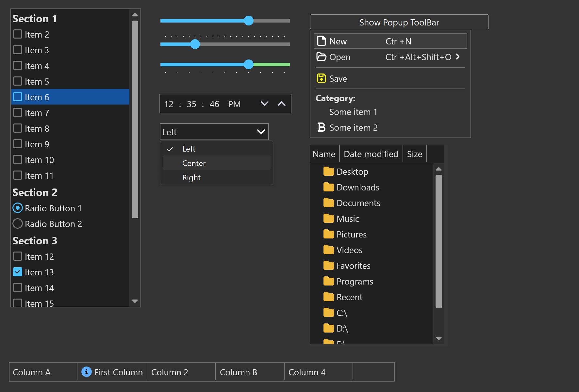
Task: Choose Left from the alignment dropdown list
Action: point(217,149)
